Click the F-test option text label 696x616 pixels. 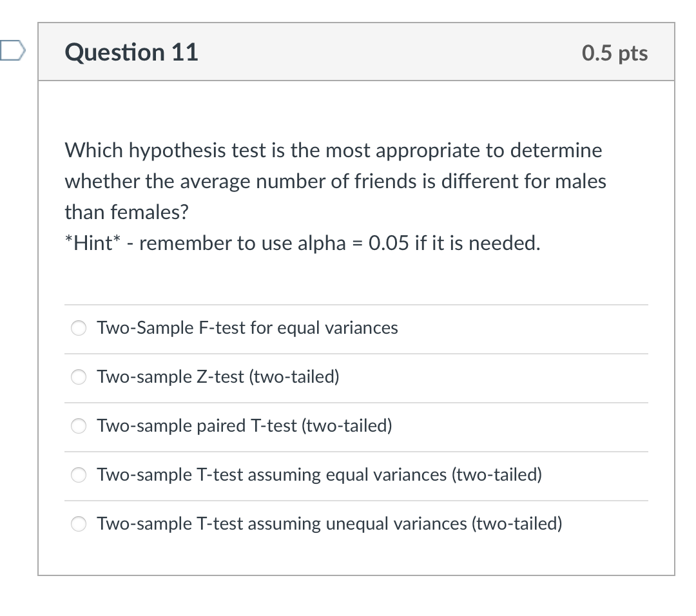click(x=247, y=328)
